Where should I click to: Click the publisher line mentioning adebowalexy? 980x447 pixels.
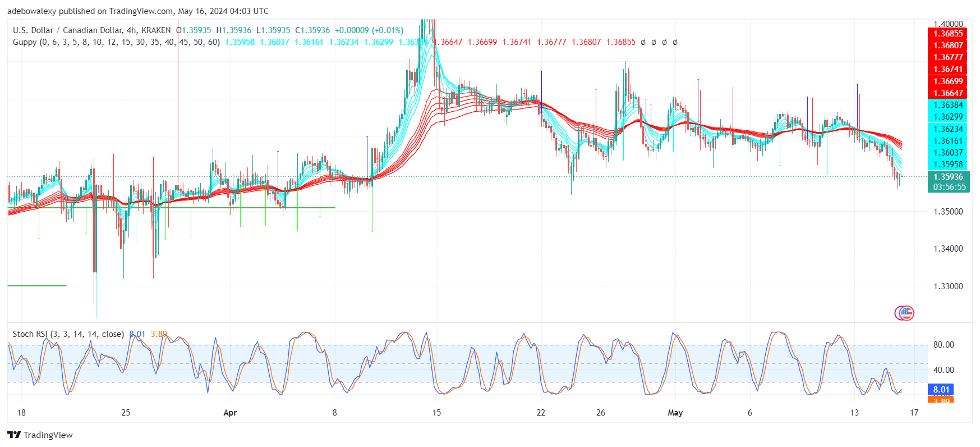(138, 11)
